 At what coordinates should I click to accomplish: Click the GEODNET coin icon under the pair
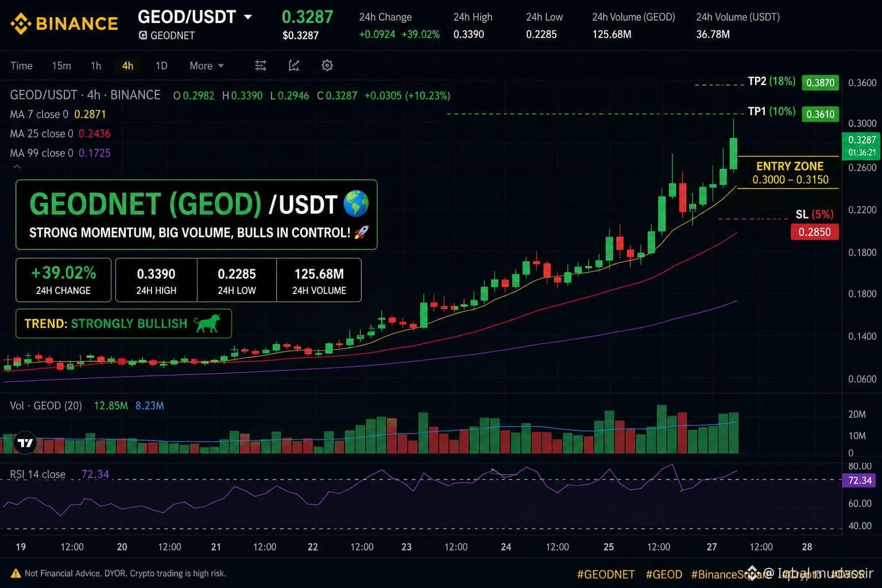tap(143, 36)
